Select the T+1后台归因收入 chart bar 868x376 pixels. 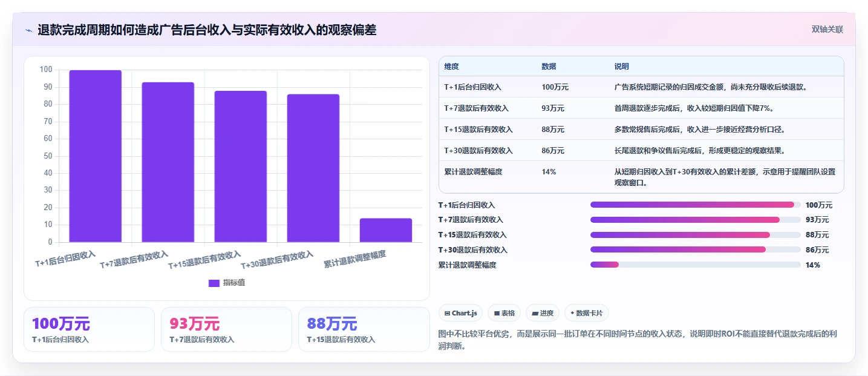(x=95, y=156)
